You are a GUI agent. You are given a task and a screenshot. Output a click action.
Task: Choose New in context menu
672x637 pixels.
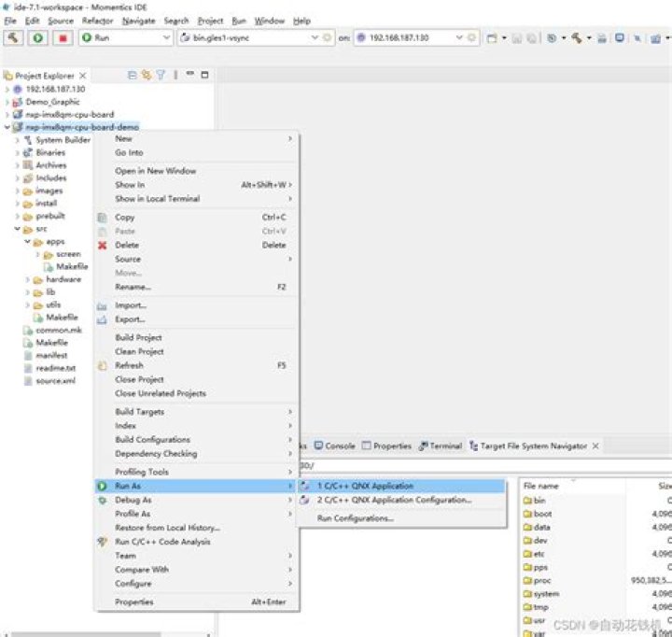coord(197,138)
